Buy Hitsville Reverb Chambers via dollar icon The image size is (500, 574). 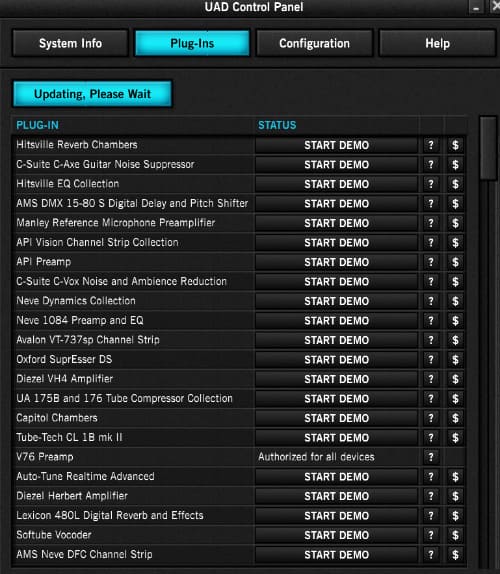click(455, 145)
